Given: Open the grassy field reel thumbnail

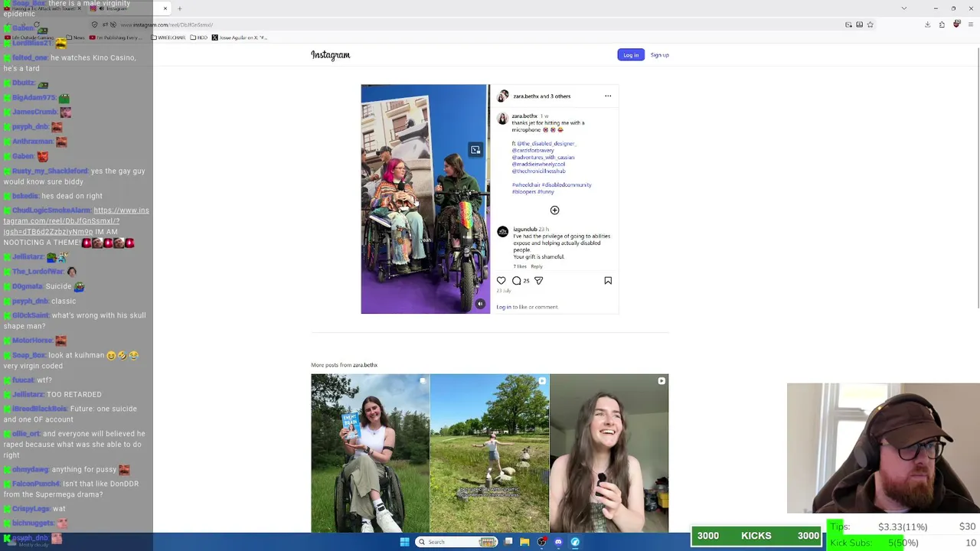Looking at the screenshot, I should tap(490, 453).
